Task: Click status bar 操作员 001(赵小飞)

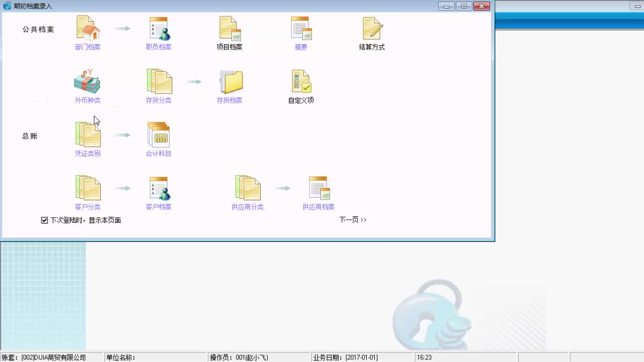Action: point(260,357)
